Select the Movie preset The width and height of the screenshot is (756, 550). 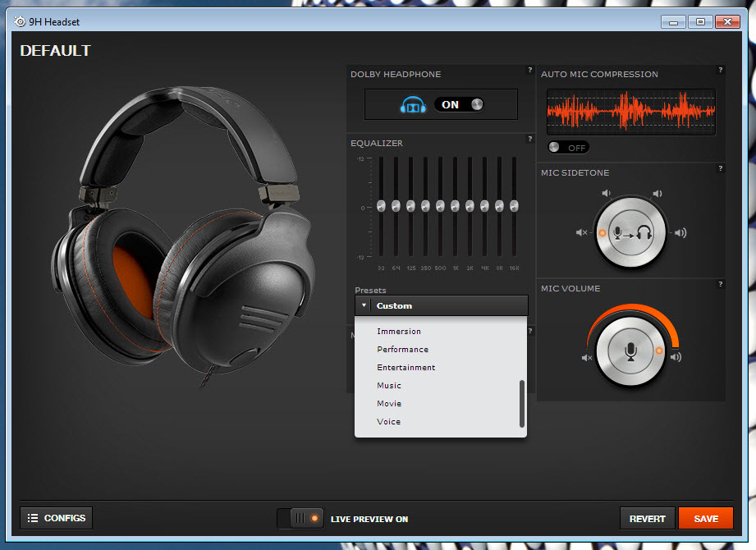point(389,403)
